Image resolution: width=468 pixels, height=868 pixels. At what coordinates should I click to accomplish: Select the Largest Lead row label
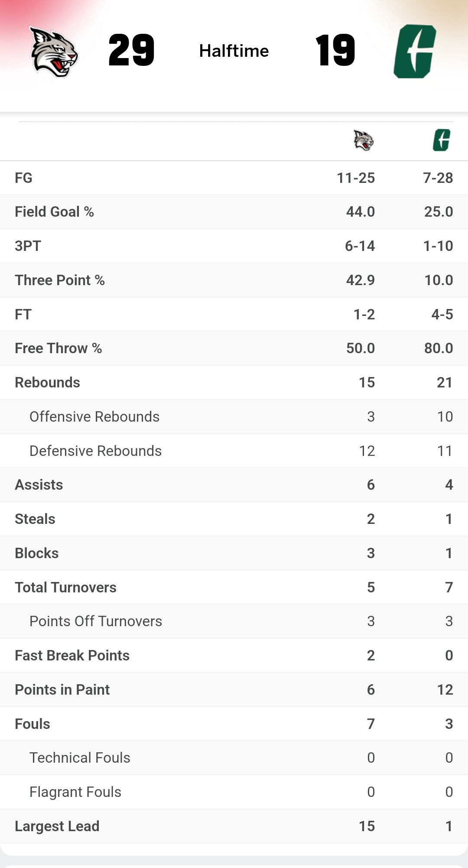click(57, 826)
